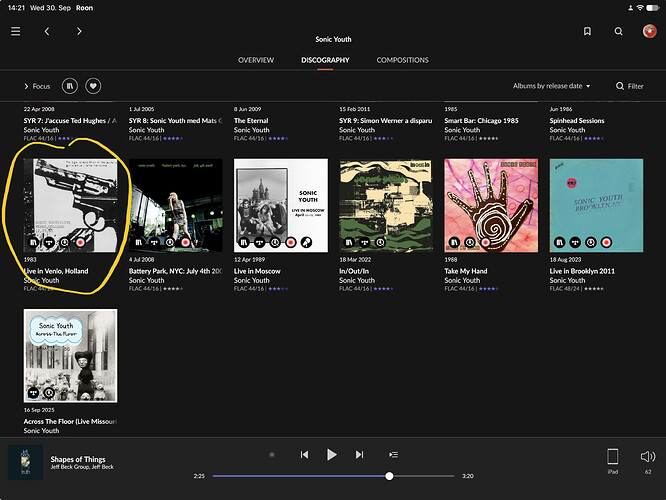Open the play queue icon
666x500 pixels.
tap(393, 455)
